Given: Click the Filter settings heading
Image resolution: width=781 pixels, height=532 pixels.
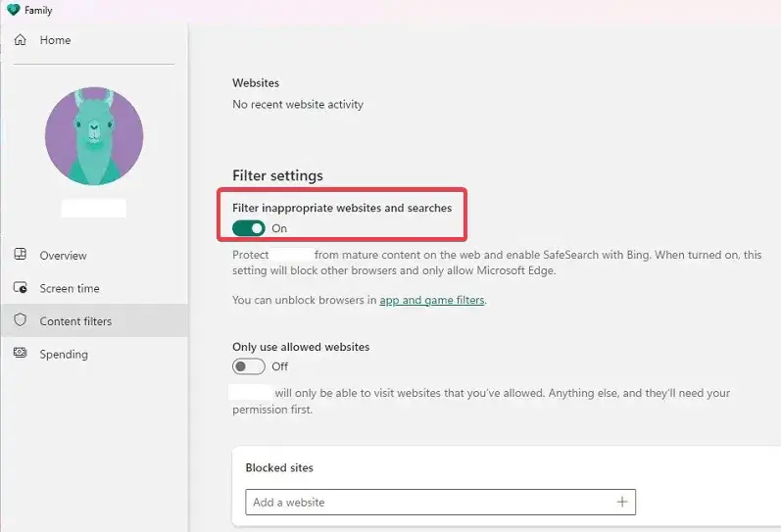Looking at the screenshot, I should click(277, 175).
